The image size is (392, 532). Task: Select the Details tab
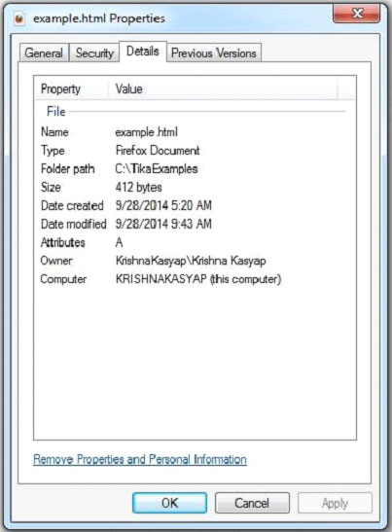143,52
